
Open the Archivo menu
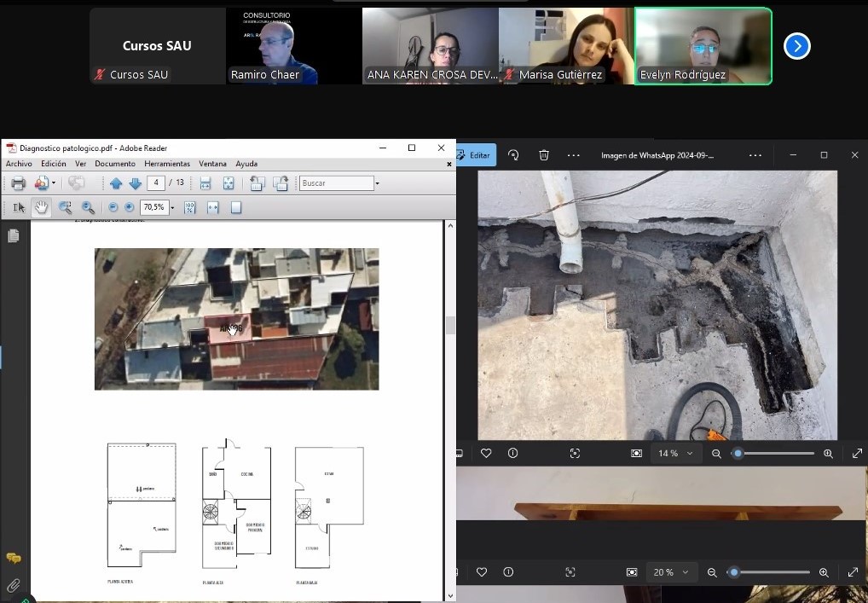pyautogui.click(x=19, y=164)
